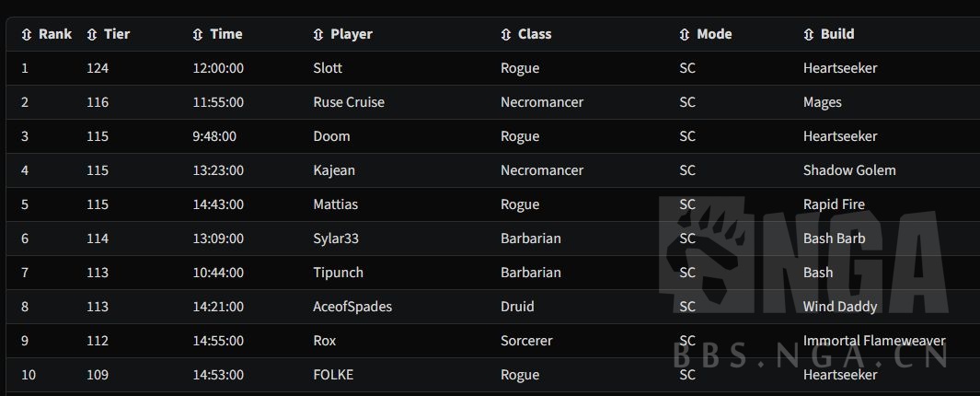The height and width of the screenshot is (396, 980).
Task: Click the sort arrows icon beside Tier
Action: (x=91, y=34)
